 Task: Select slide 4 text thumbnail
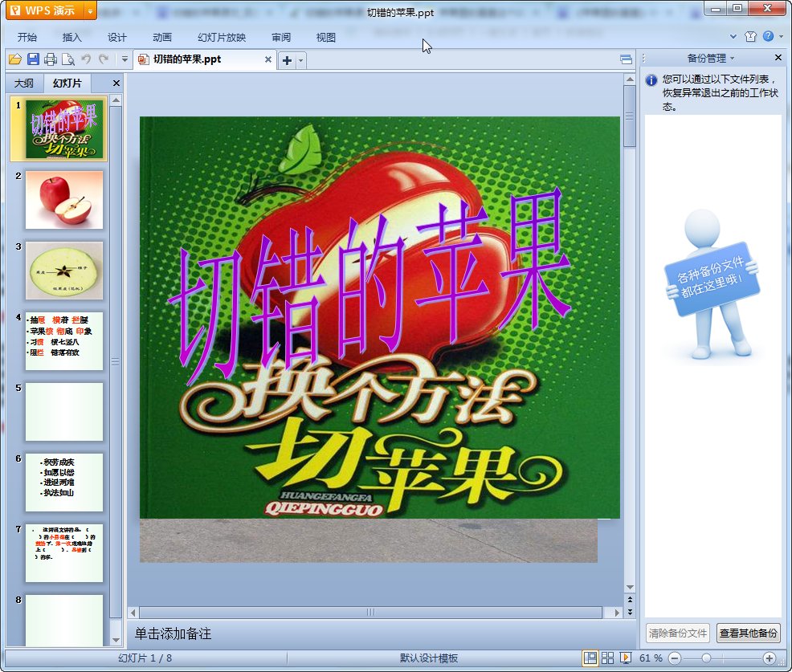[x=64, y=341]
